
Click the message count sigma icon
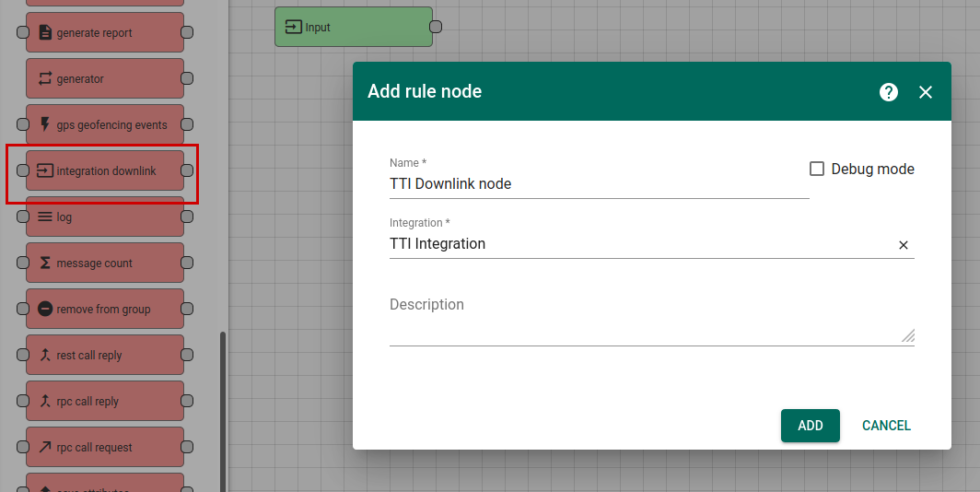click(x=45, y=264)
